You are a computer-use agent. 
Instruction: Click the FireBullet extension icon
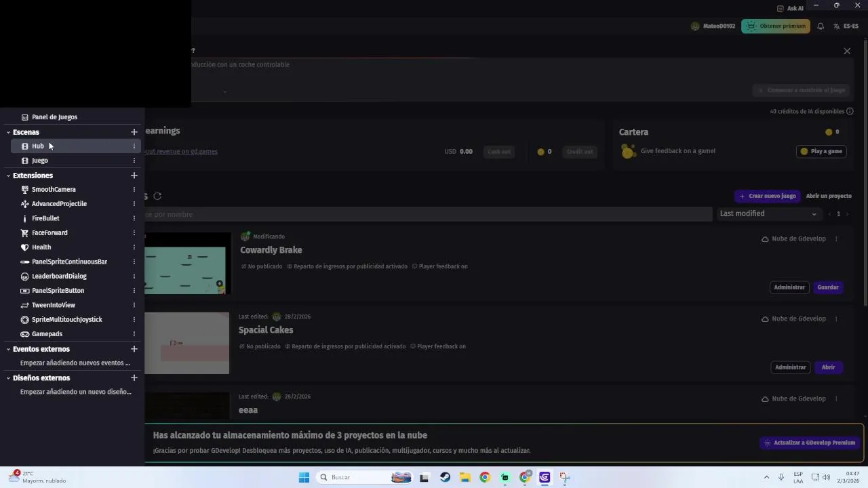tap(25, 218)
